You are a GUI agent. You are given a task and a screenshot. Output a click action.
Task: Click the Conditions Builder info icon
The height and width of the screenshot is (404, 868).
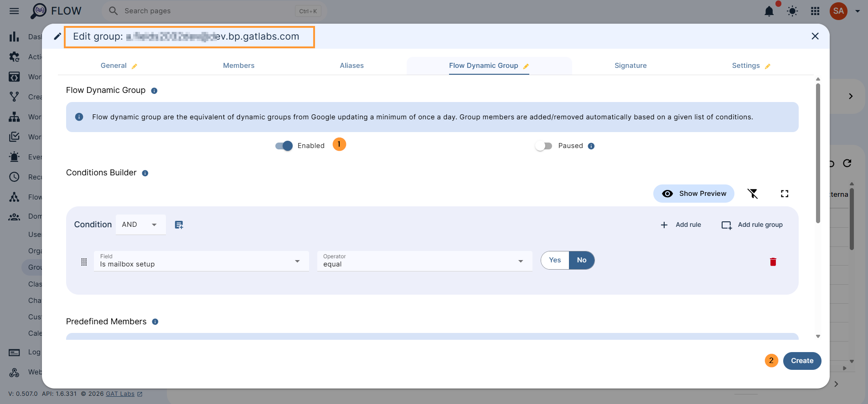click(x=145, y=173)
